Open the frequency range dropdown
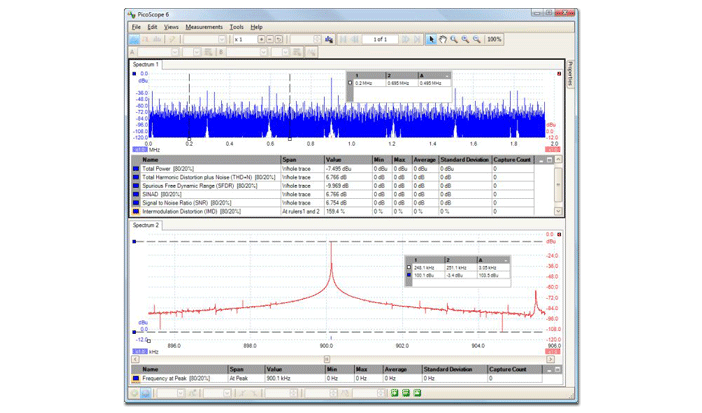 (222, 39)
